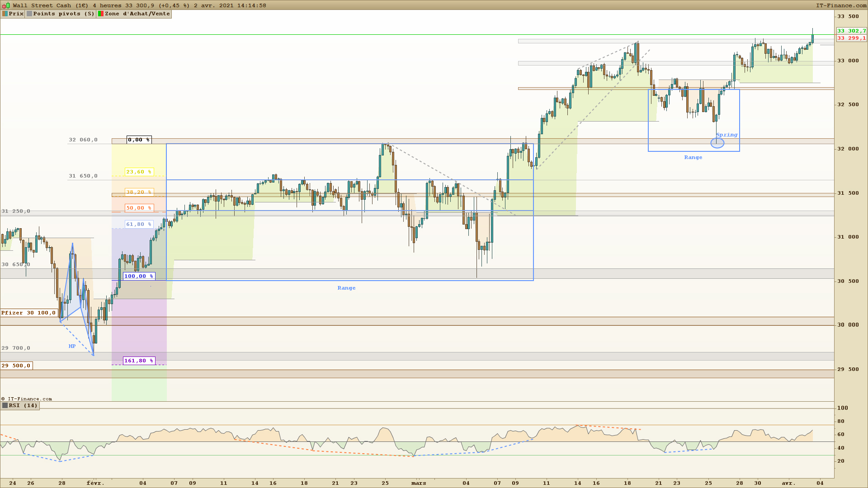Select the Pfizer 30 100,0 level label
Image resolution: width=868 pixels, height=488 pixels.
[x=28, y=313]
